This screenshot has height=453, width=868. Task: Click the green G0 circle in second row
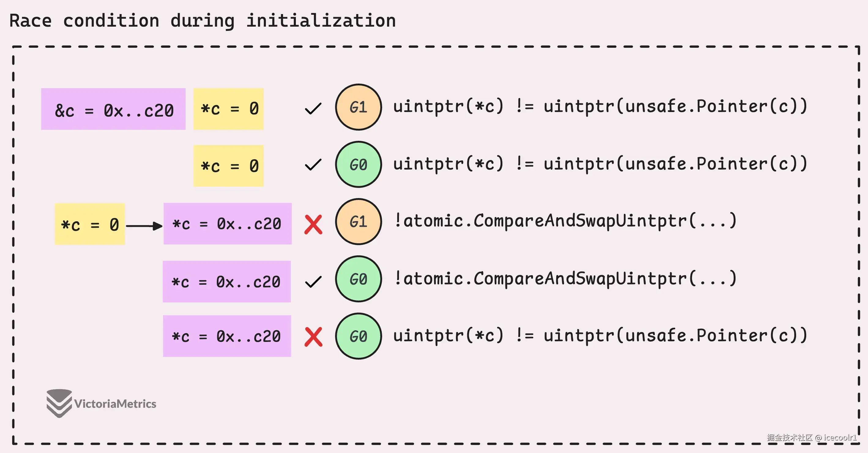(x=358, y=164)
